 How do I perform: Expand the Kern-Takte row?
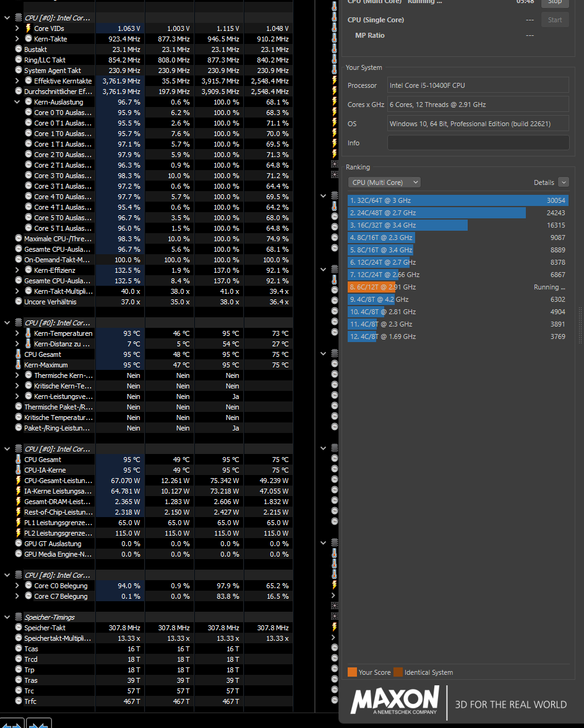coord(17,38)
